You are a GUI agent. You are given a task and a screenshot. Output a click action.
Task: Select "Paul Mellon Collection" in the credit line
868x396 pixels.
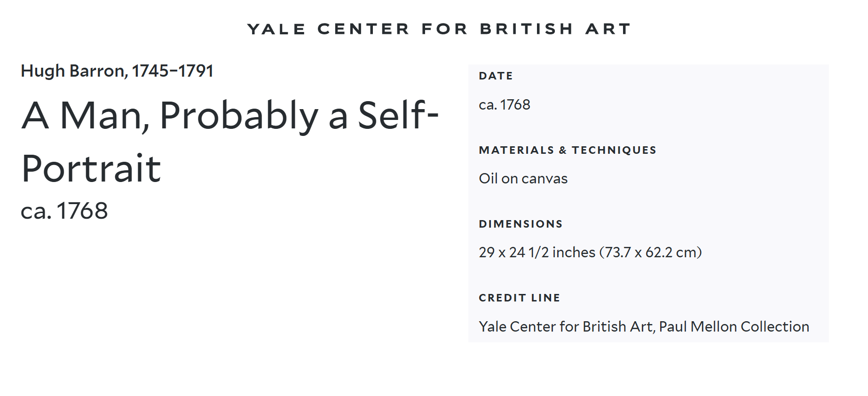(734, 327)
